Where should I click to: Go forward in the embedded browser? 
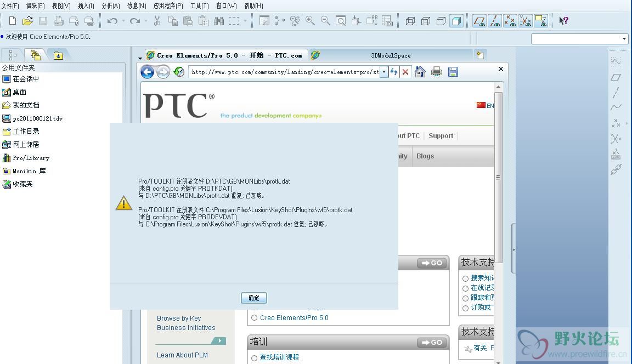coord(163,72)
